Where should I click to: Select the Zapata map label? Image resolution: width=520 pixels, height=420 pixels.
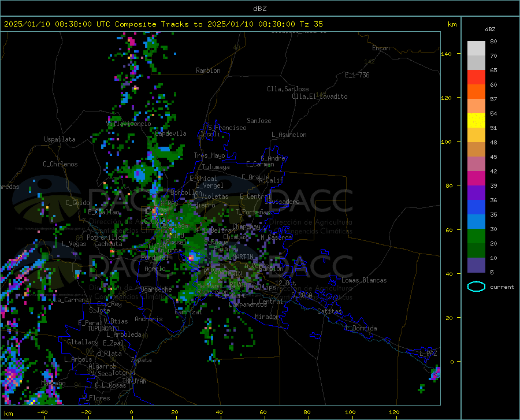pyautogui.click(x=142, y=360)
